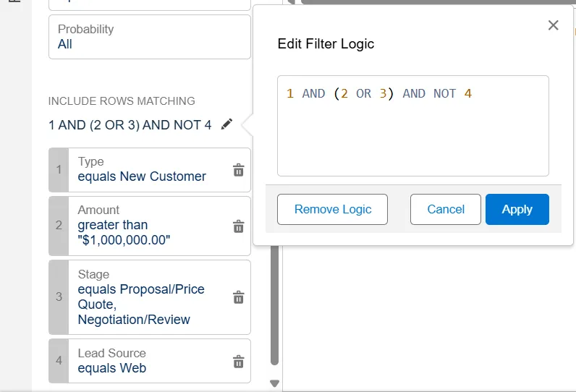576x392 pixels.
Task: Click the 1 AND (2 OR 3) AND NOT 4 text
Action: 130,125
